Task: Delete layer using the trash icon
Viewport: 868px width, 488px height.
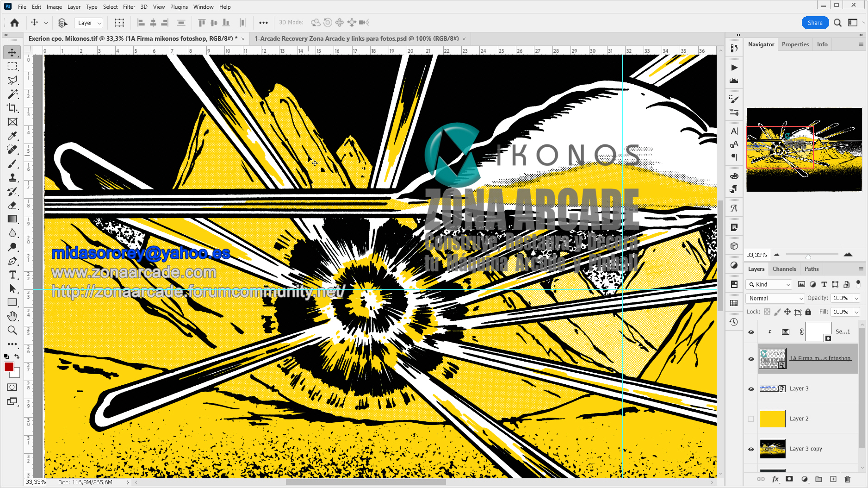Action: click(847, 479)
